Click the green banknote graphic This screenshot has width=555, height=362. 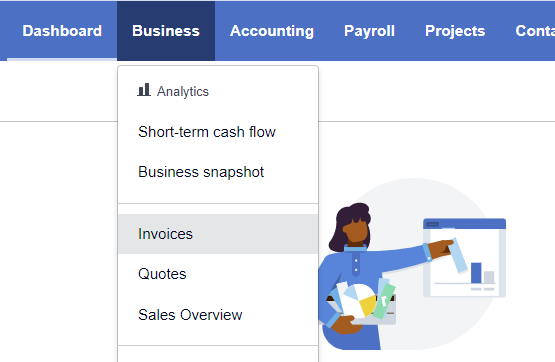tap(384, 301)
